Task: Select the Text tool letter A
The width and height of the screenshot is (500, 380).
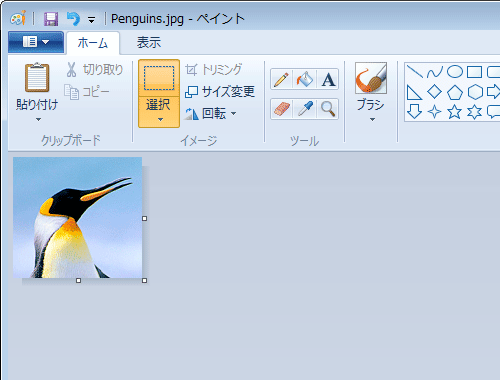Action: click(x=328, y=79)
